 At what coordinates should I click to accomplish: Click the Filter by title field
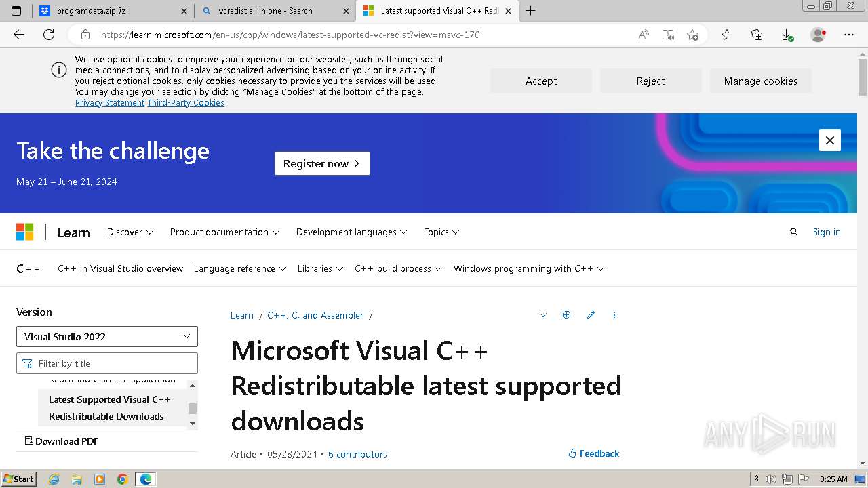[107, 363]
